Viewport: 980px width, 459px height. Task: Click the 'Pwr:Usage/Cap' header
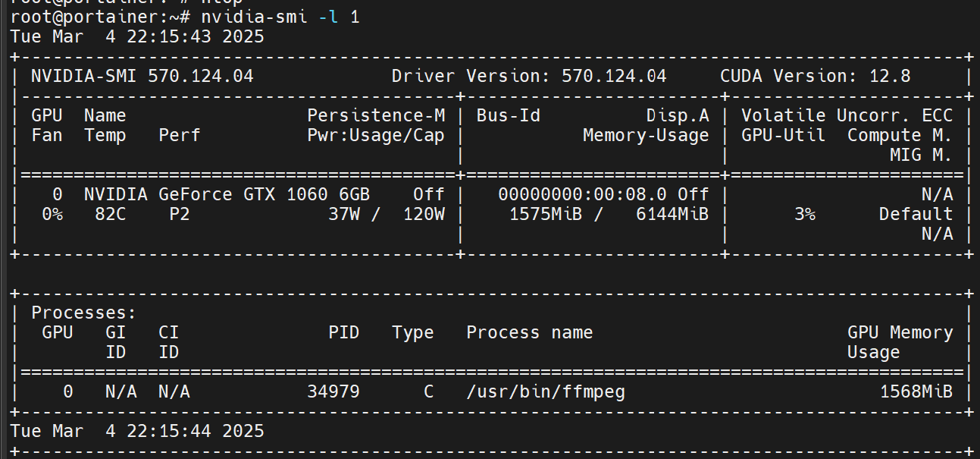(376, 135)
